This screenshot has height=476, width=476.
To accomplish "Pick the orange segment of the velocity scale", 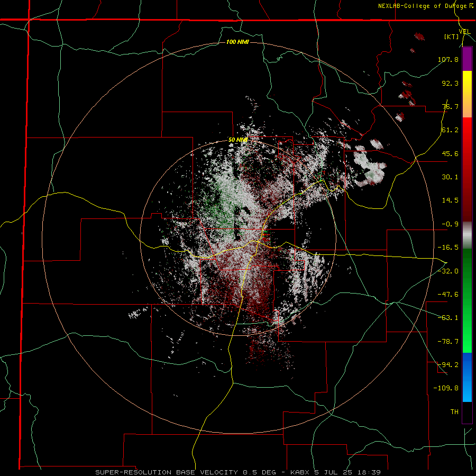I will (467, 106).
